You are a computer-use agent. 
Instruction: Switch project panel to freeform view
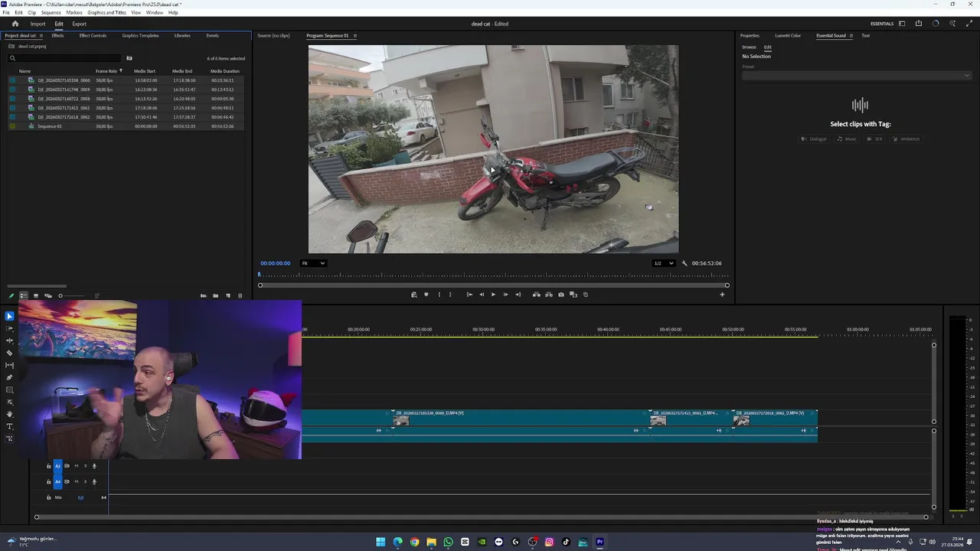(x=48, y=295)
